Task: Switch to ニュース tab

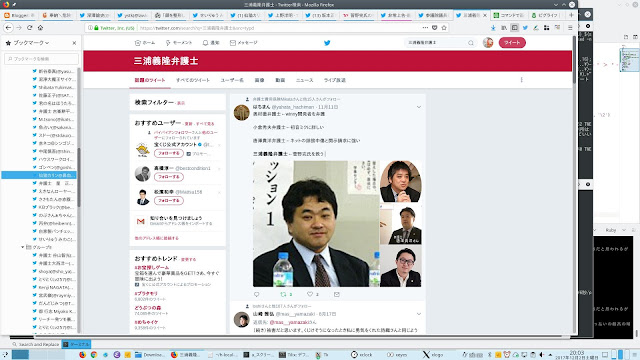Action: pos(304,80)
